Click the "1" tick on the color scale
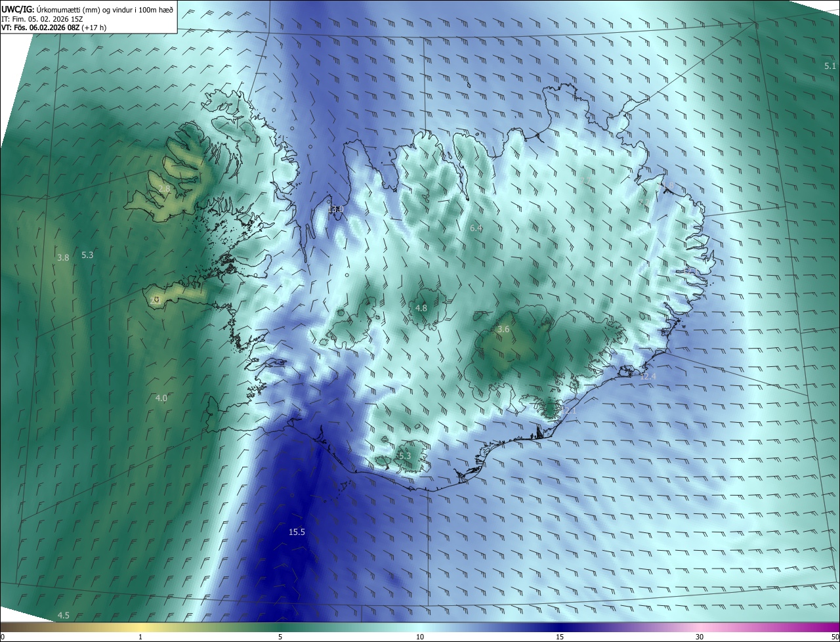 coord(140,637)
